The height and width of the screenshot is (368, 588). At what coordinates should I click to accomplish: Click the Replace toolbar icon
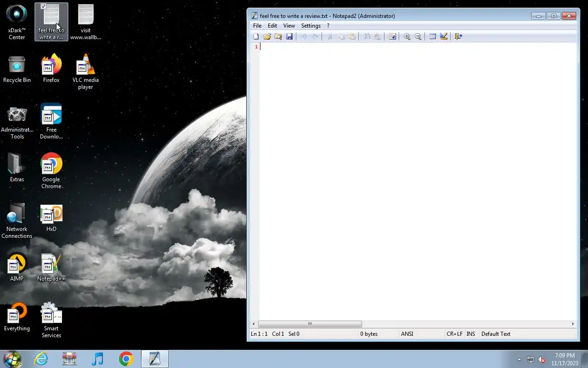(x=378, y=36)
